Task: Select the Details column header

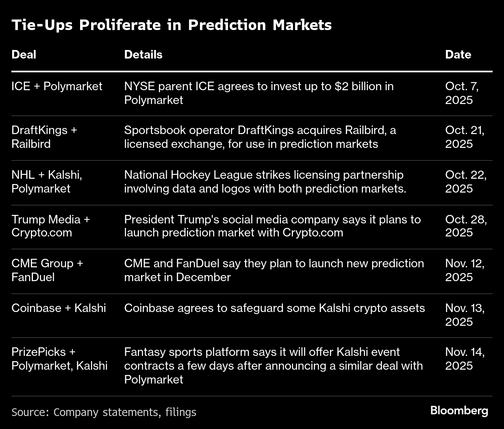Action: pyautogui.click(x=143, y=54)
